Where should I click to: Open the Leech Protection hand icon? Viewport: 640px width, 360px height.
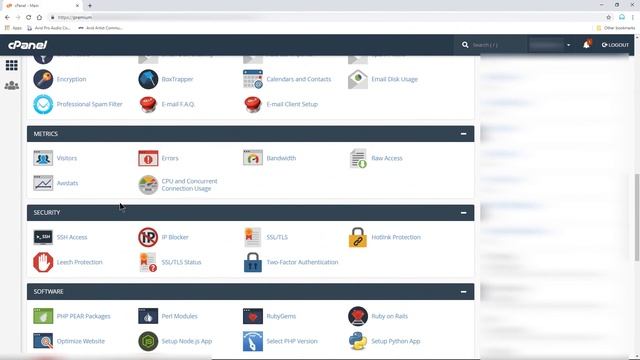click(x=43, y=262)
